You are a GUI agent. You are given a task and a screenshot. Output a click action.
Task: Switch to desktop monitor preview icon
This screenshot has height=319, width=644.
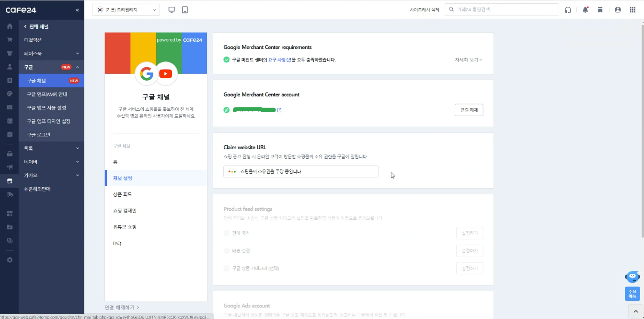pos(172,10)
